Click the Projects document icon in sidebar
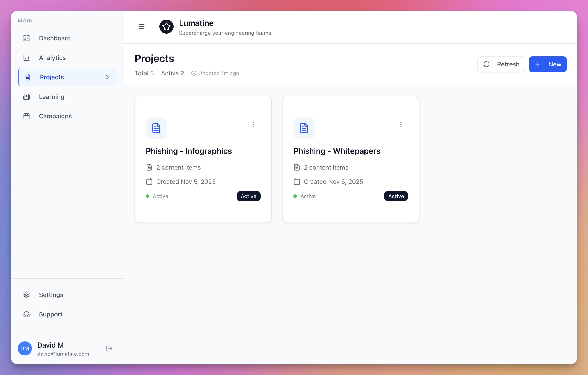 [x=27, y=77]
